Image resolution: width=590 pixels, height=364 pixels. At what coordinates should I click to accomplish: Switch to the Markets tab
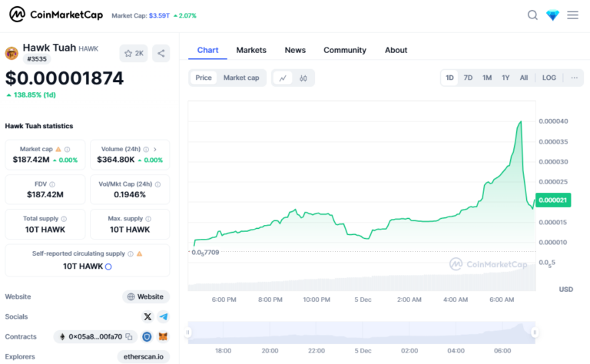[251, 50]
